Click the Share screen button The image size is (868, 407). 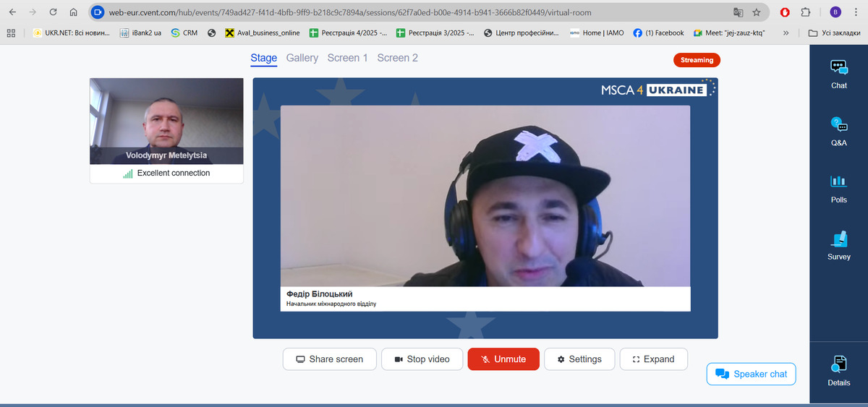point(329,359)
